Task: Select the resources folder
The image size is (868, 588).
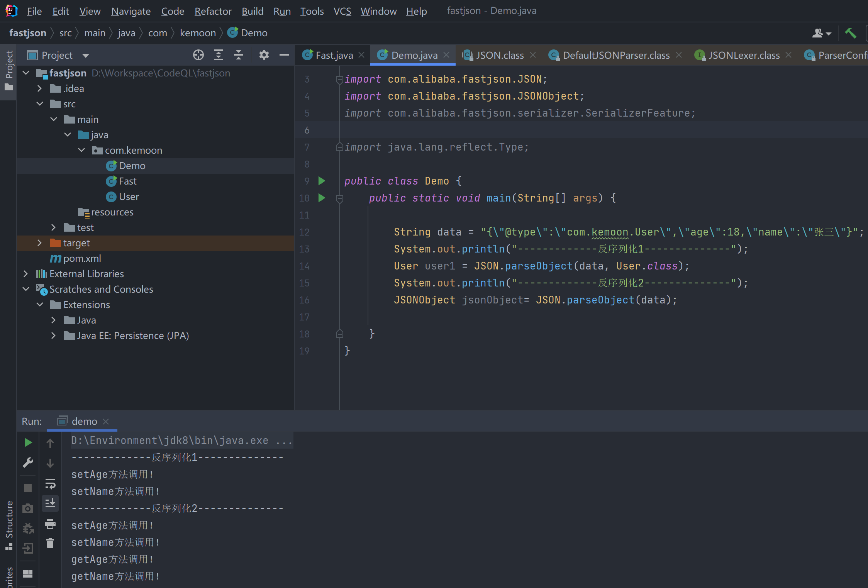Action: point(106,212)
